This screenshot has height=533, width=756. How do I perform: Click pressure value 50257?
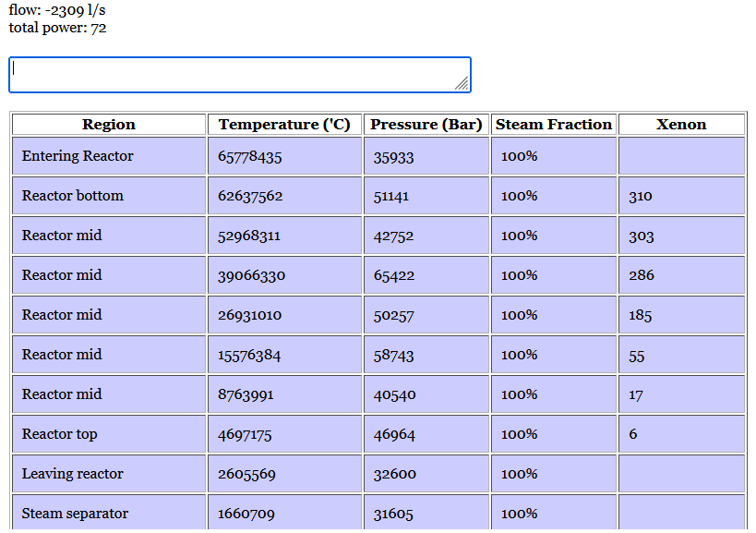click(393, 316)
